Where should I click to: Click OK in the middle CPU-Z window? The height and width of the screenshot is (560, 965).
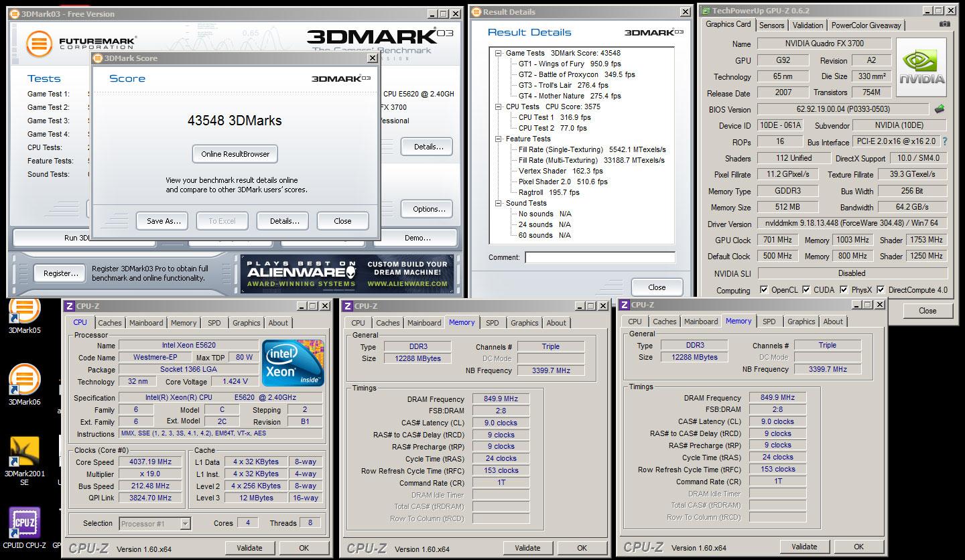(x=582, y=548)
